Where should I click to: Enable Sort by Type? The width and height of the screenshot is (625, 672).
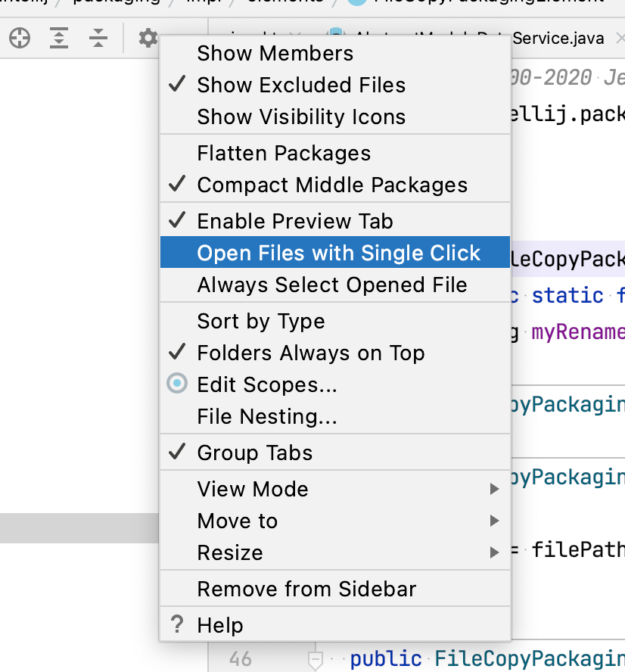pos(261,322)
